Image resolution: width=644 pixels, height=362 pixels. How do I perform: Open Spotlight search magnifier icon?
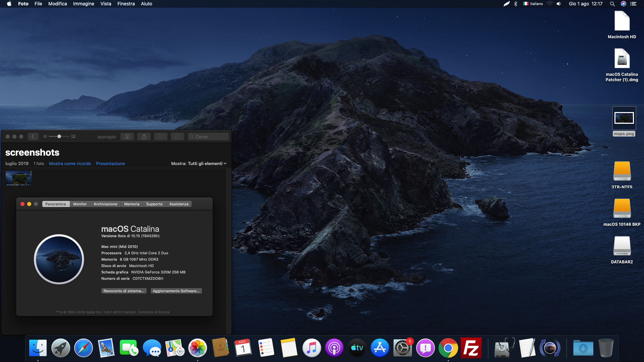pos(612,4)
